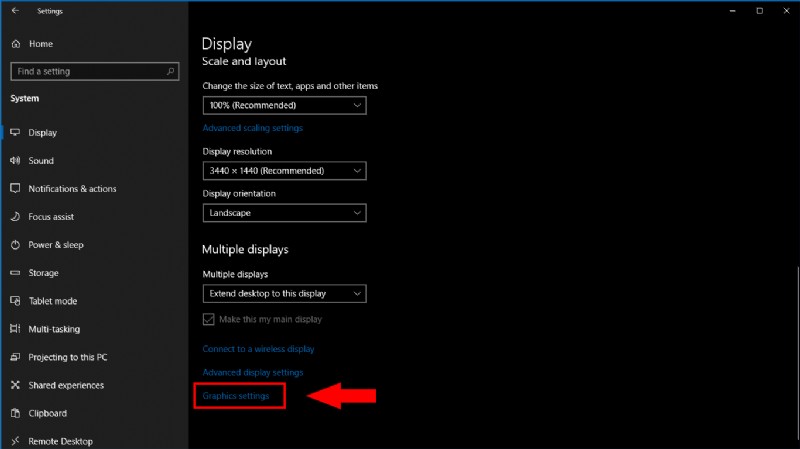Click the Focus assist moon icon
The height and width of the screenshot is (449, 800).
click(15, 217)
